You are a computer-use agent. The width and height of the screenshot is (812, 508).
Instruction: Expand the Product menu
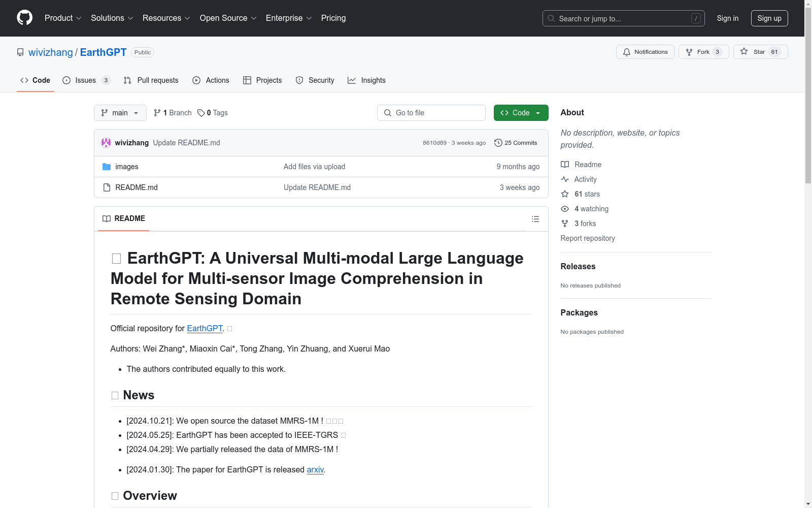[x=63, y=18]
